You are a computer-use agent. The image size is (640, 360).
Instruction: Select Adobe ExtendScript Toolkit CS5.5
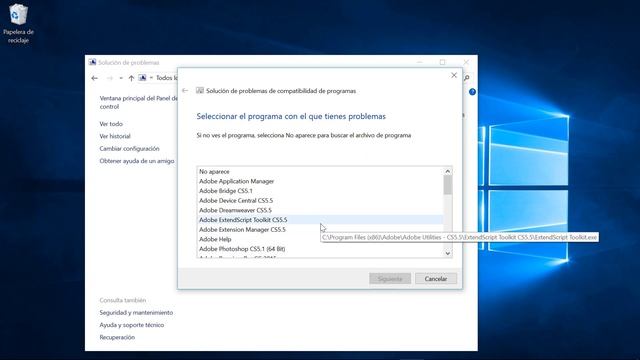pos(320,220)
